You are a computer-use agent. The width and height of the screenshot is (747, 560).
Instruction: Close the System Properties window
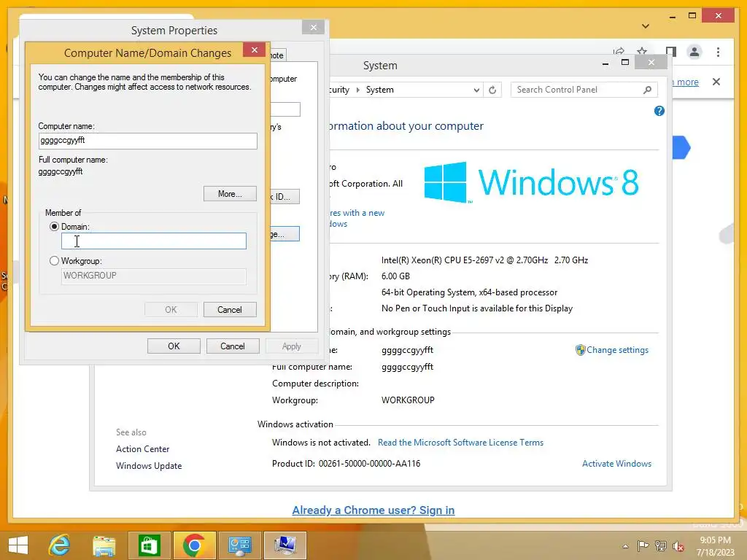click(313, 28)
